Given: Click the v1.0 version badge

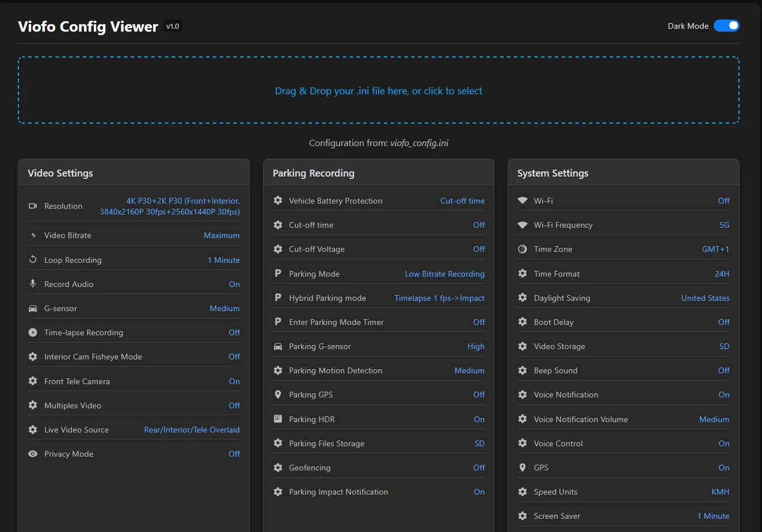Looking at the screenshot, I should 173,26.
